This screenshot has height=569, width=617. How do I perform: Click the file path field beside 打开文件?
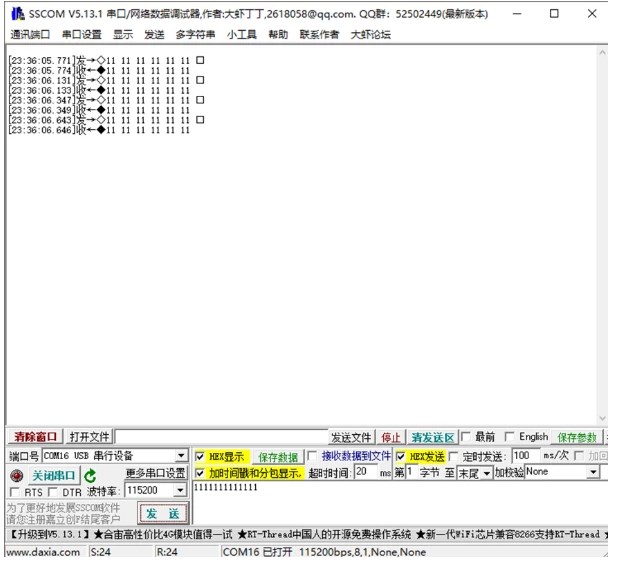click(222, 437)
